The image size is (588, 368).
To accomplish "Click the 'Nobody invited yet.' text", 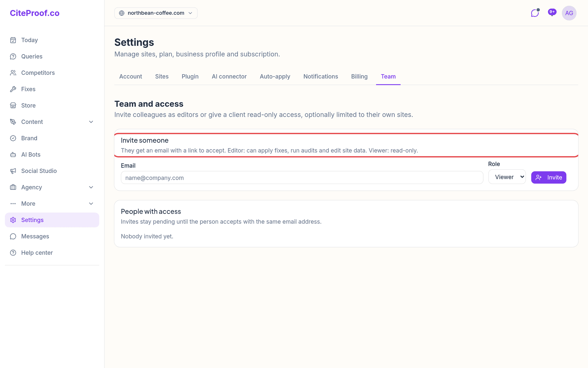I will 147,236.
